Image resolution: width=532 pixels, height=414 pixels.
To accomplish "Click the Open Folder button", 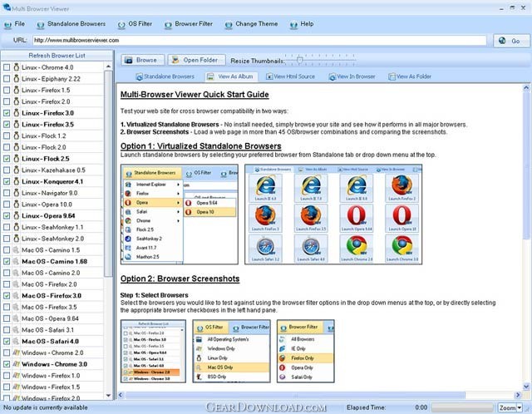I will pos(196,60).
